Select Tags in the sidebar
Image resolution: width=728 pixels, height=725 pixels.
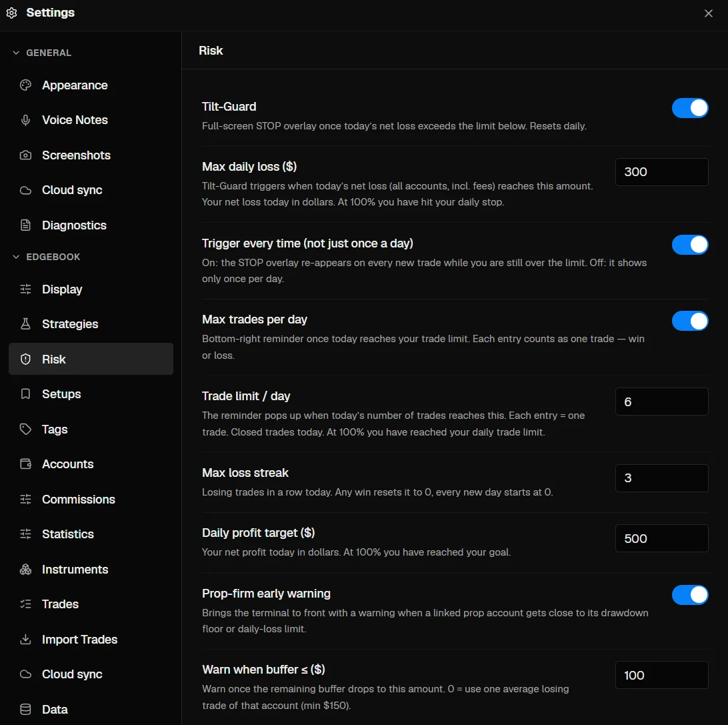coord(91,429)
